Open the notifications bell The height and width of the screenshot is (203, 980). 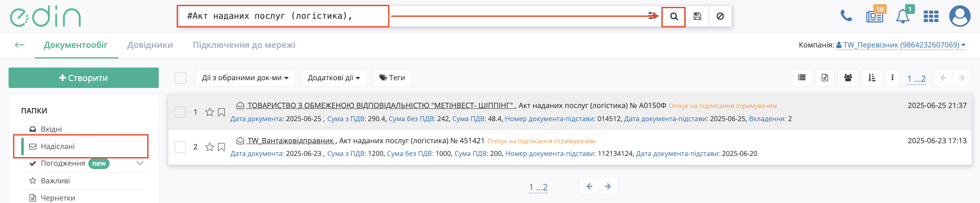pos(903,16)
